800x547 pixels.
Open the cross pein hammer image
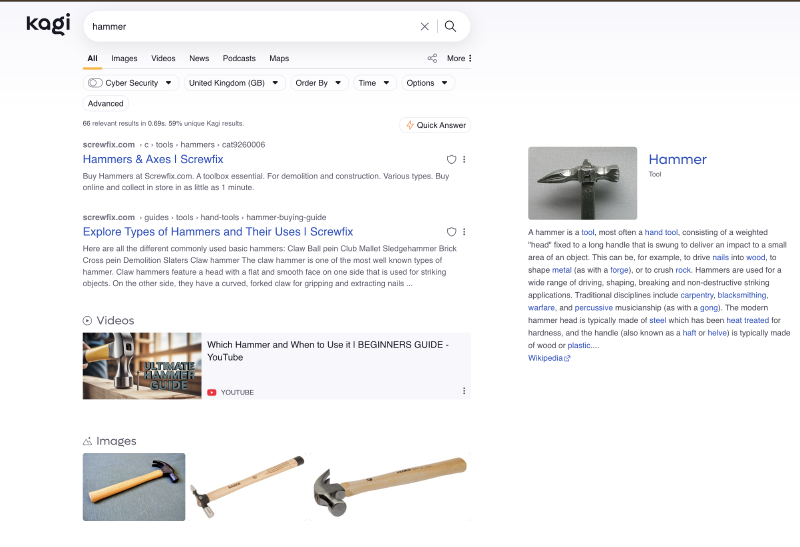point(247,487)
